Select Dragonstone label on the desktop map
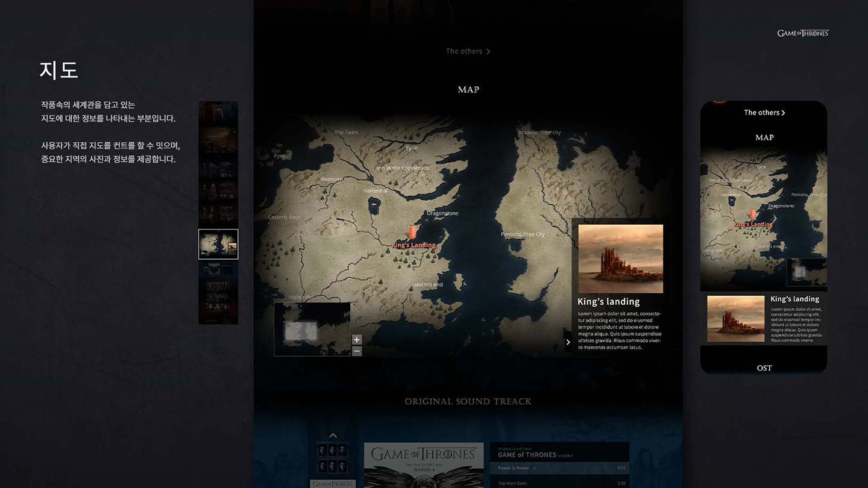Viewport: 868px width, 488px height. pyautogui.click(x=442, y=213)
